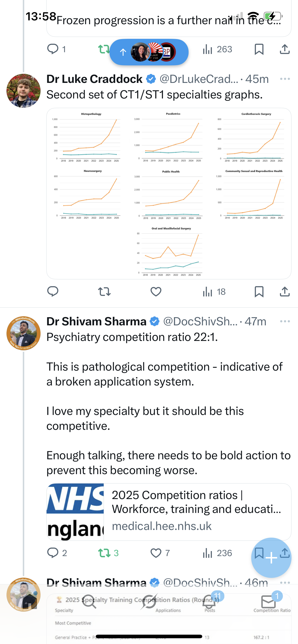Open more options on Psychiatry competition post
This screenshot has height=644, width=298.
click(285, 322)
